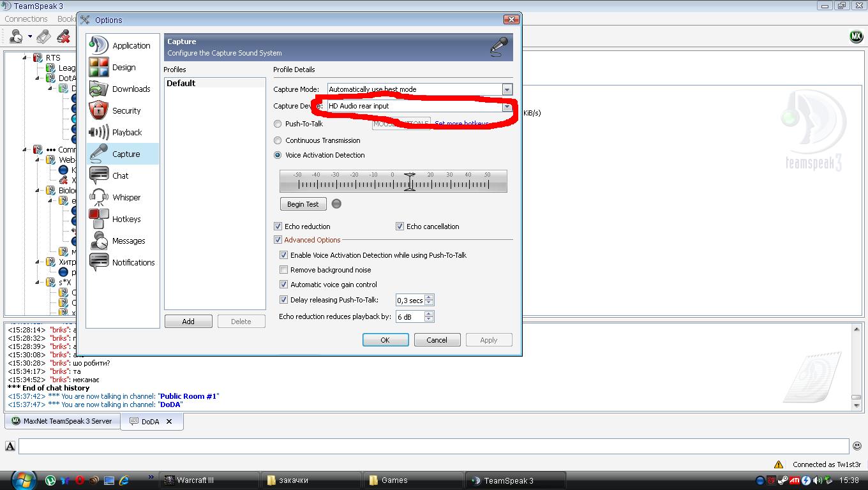Open the Hotkeys options section
The image size is (868, 490).
[x=123, y=219]
